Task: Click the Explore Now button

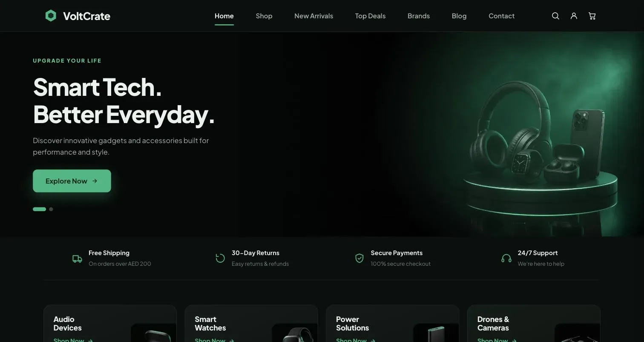Action: point(72,181)
